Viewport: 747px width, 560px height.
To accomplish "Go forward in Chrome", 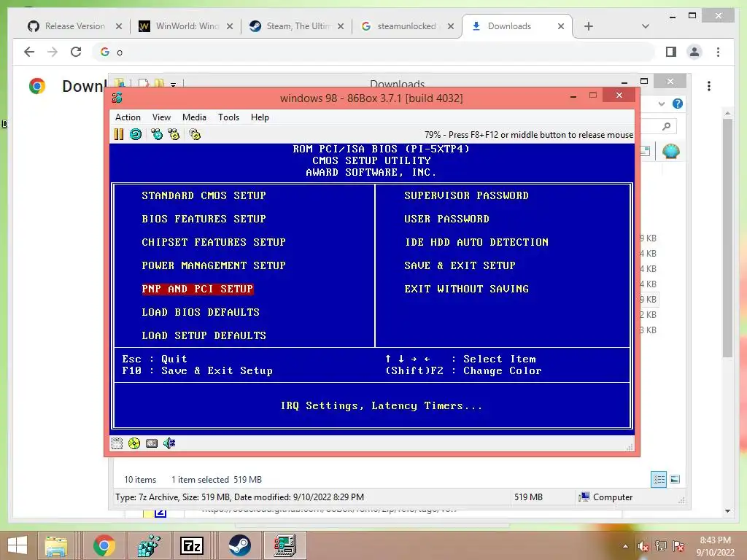I will pyautogui.click(x=53, y=52).
